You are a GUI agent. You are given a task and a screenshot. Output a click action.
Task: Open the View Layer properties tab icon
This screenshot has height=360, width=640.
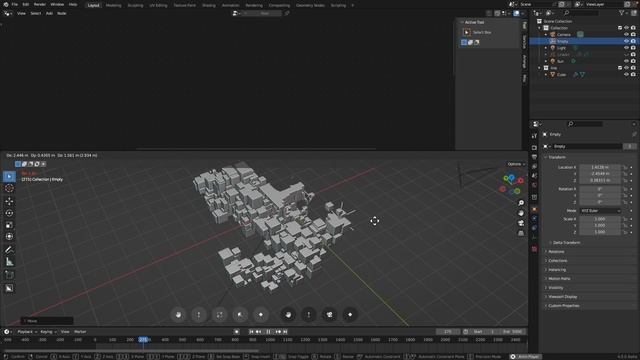click(534, 167)
